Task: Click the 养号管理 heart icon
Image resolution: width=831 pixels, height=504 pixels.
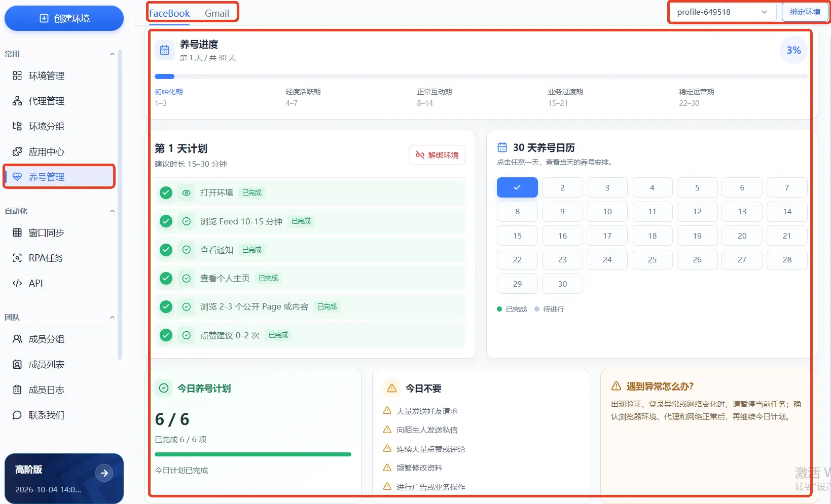Action: 17,177
